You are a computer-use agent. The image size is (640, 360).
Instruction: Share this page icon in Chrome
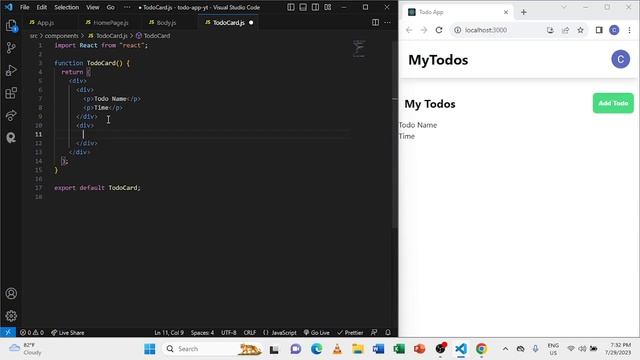click(x=565, y=30)
